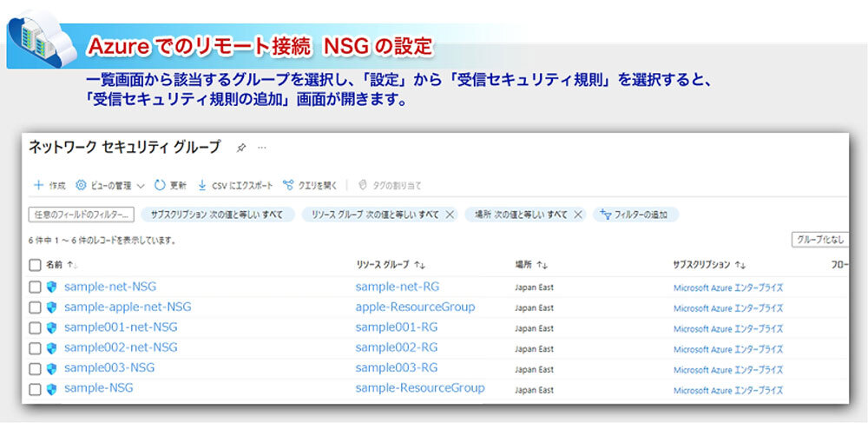The image size is (868, 423).
Task: Open the sample001-net-NSG link
Action: [x=121, y=327]
